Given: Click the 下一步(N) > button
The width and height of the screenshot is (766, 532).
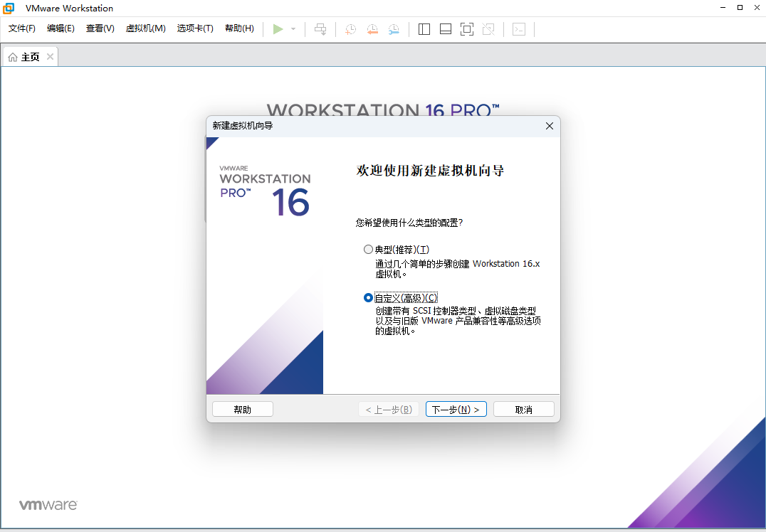Looking at the screenshot, I should (456, 410).
